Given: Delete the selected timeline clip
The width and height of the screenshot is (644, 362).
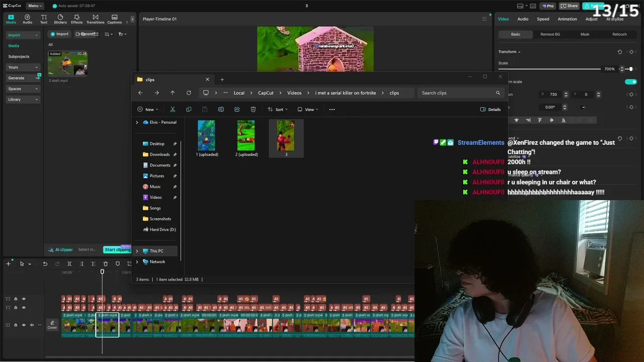Looking at the screenshot, I should [x=106, y=264].
